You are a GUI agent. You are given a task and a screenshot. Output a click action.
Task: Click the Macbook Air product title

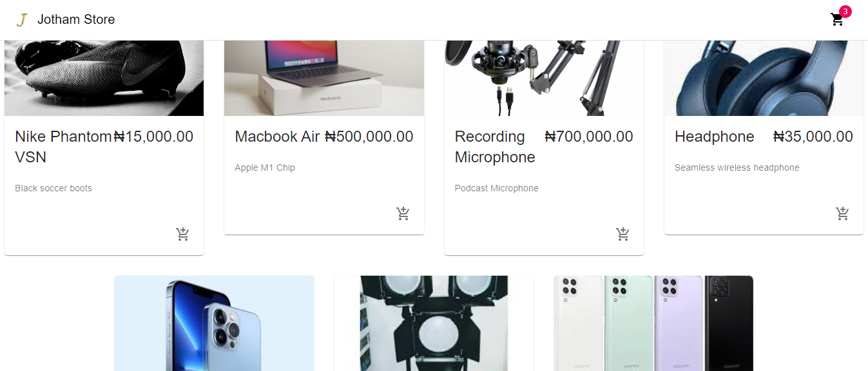[x=278, y=137]
